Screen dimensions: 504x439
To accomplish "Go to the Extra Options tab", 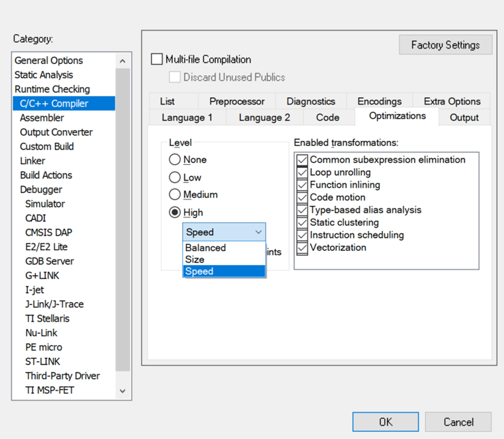I will point(451,101).
